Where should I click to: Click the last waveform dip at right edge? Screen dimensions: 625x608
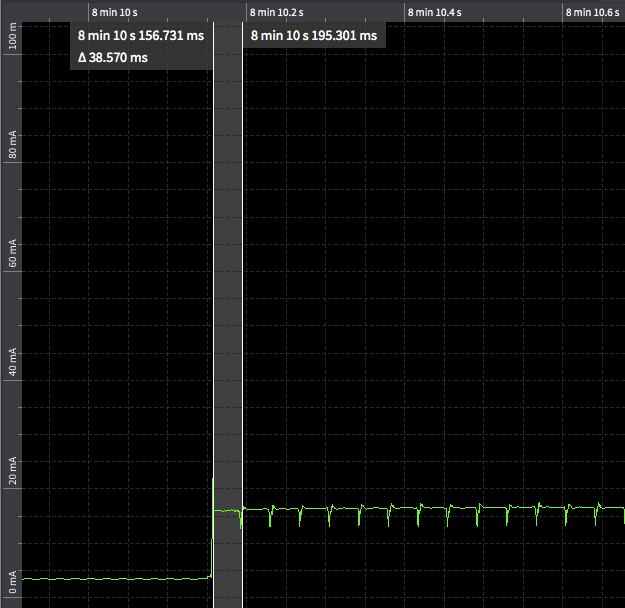click(x=622, y=517)
